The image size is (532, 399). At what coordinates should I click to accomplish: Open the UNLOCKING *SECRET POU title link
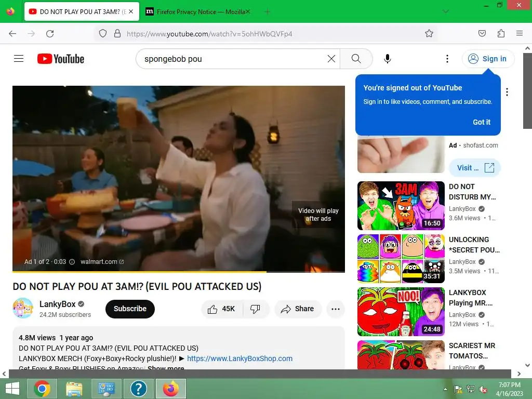(x=474, y=245)
